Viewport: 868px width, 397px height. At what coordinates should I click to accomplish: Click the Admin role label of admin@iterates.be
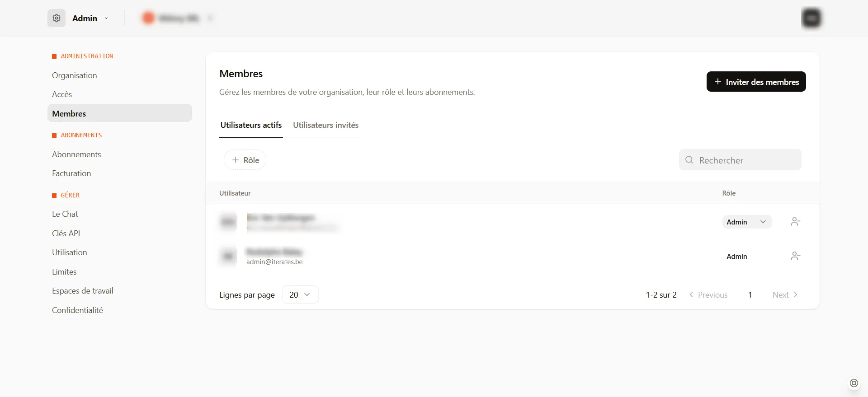(x=736, y=256)
